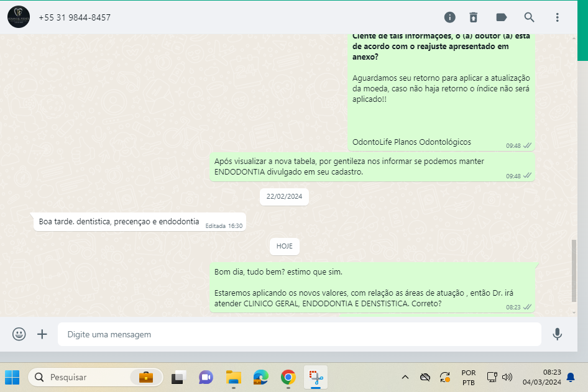This screenshot has width=588, height=392.
Task: Open Task View on taskbar
Action: 178,377
